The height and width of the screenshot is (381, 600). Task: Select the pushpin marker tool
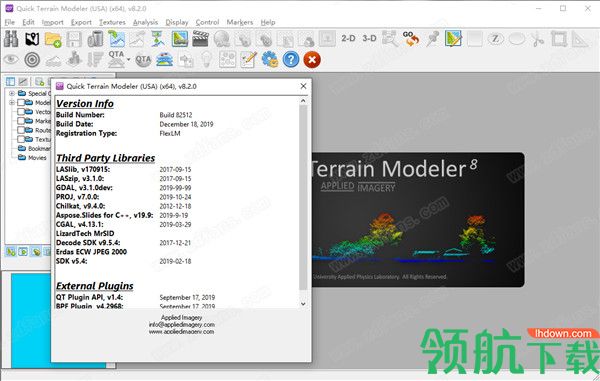(432, 39)
